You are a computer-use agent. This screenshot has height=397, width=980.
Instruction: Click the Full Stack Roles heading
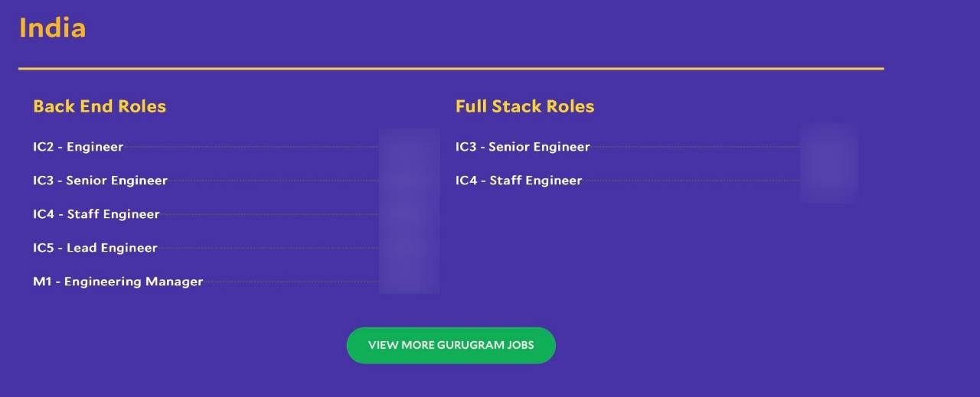(525, 106)
